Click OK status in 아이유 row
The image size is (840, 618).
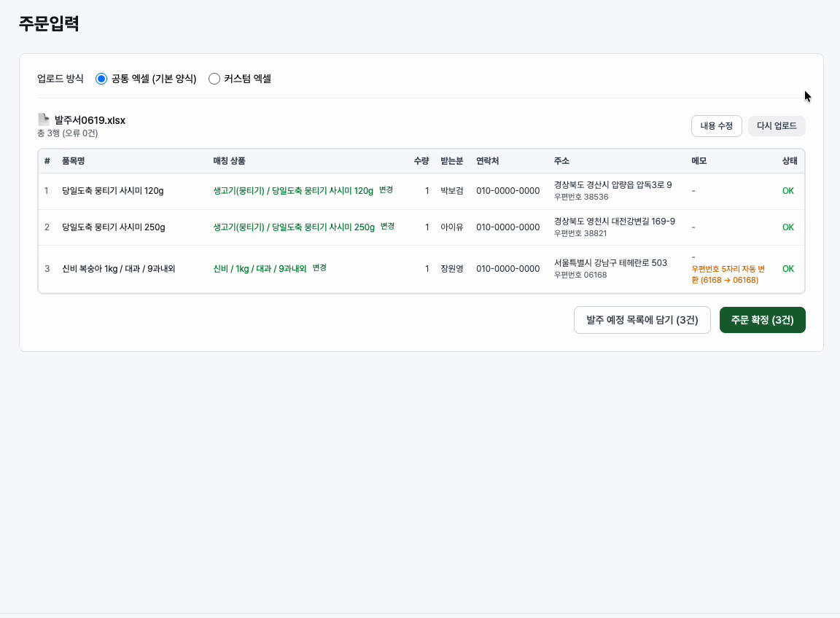(x=788, y=227)
